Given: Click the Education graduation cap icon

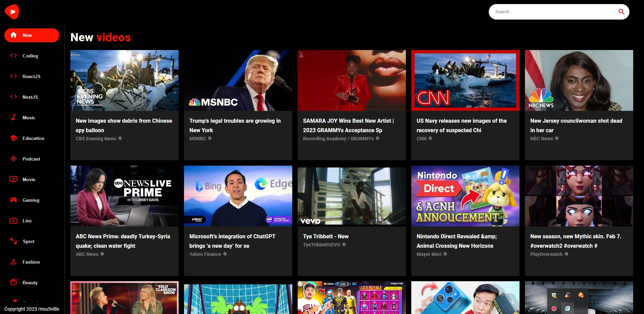Looking at the screenshot, I should 14,138.
